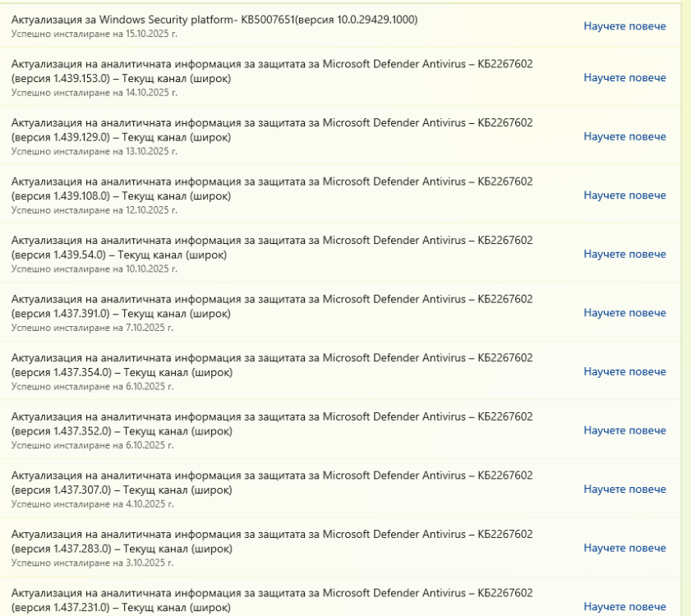Select the '(версия 1.437.354.0)' channel line
This screenshot has width=691, height=616.
(122, 373)
